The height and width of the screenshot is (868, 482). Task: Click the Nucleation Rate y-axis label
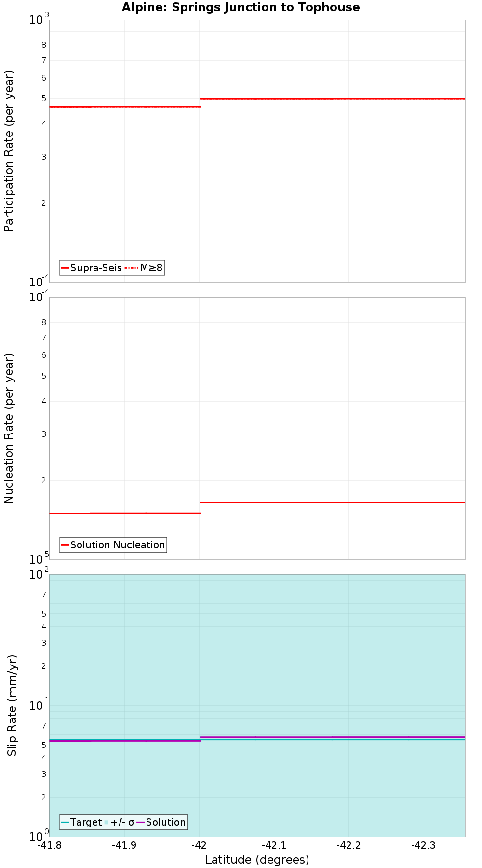click(x=9, y=428)
